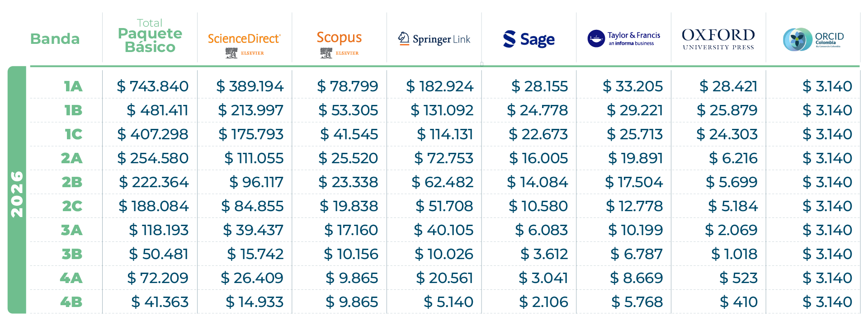Click the Elsevier tree icon under Scopus
The width and height of the screenshot is (868, 326).
326,53
